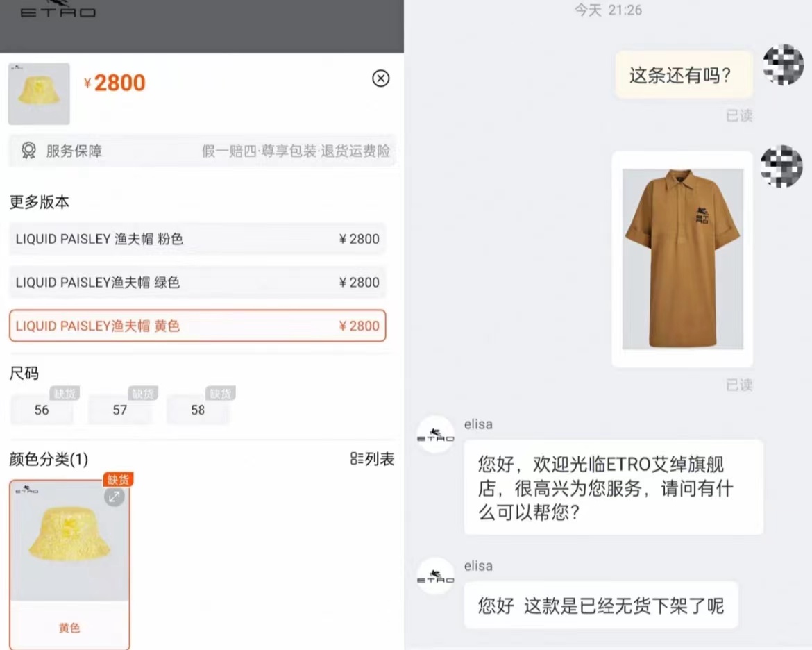Open elisa's avatar by the 无货下架 reply
This screenshot has width=812, height=650.
(x=436, y=576)
